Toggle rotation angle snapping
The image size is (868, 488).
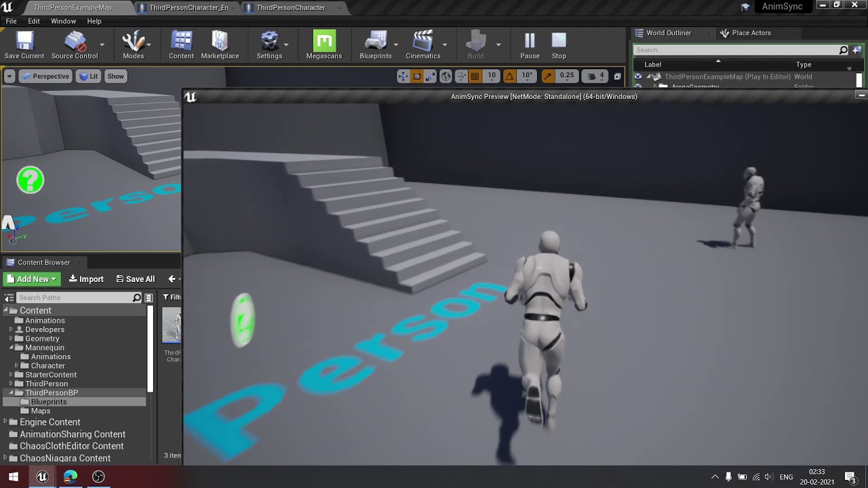point(509,76)
